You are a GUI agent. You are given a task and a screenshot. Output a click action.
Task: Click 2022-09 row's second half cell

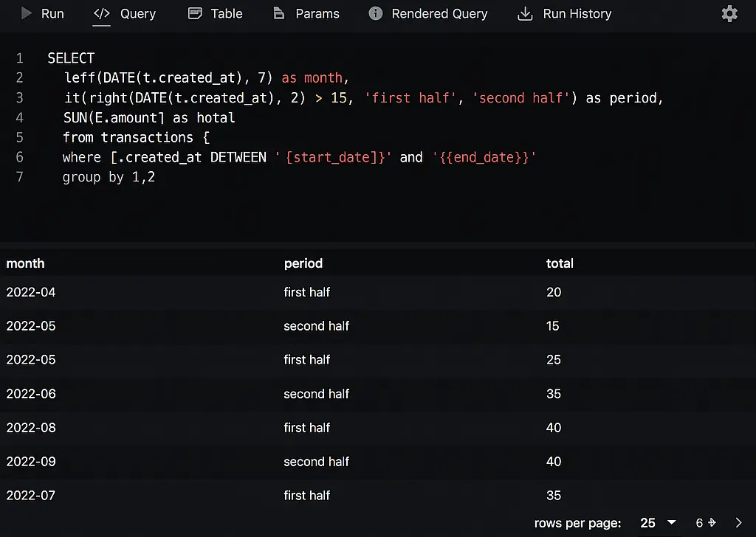click(316, 461)
